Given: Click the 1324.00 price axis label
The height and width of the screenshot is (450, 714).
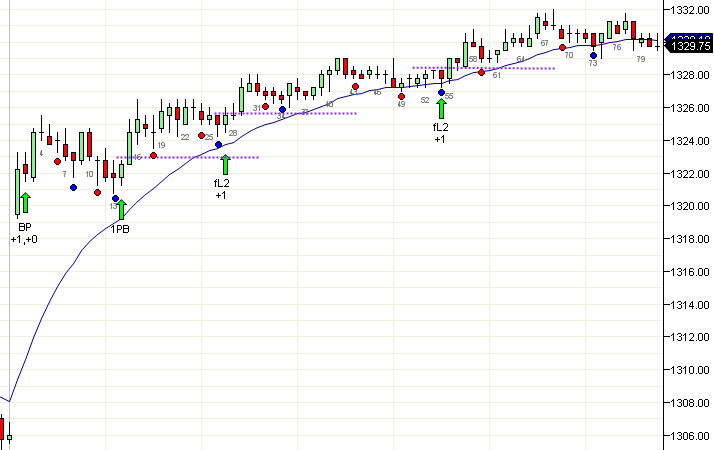Looking at the screenshot, I should tap(689, 141).
